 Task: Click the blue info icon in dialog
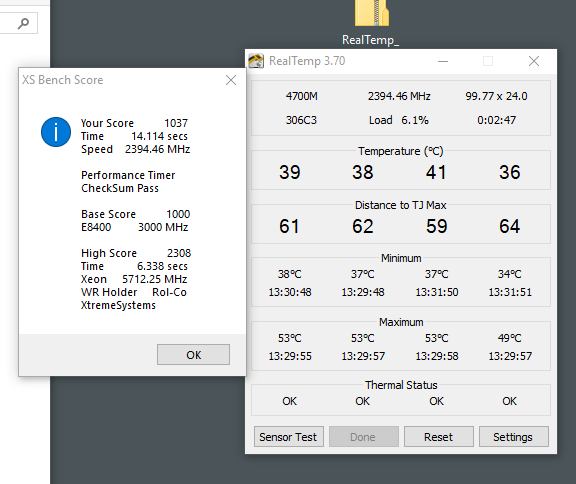click(56, 132)
